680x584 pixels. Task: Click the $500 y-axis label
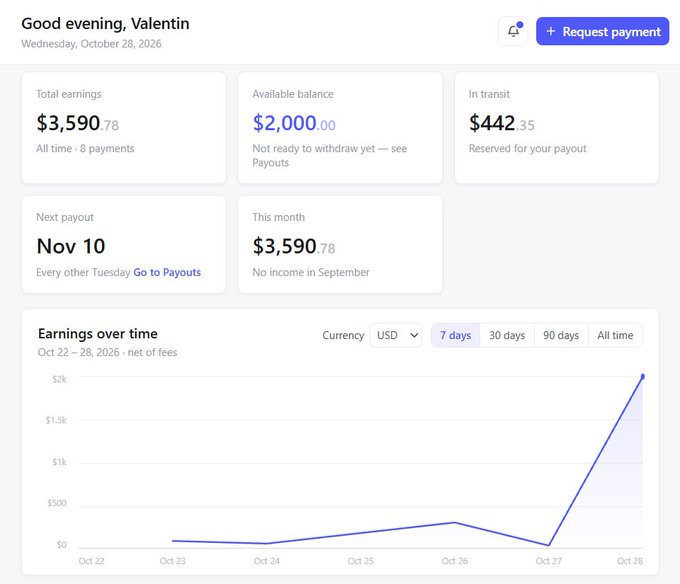coord(57,503)
